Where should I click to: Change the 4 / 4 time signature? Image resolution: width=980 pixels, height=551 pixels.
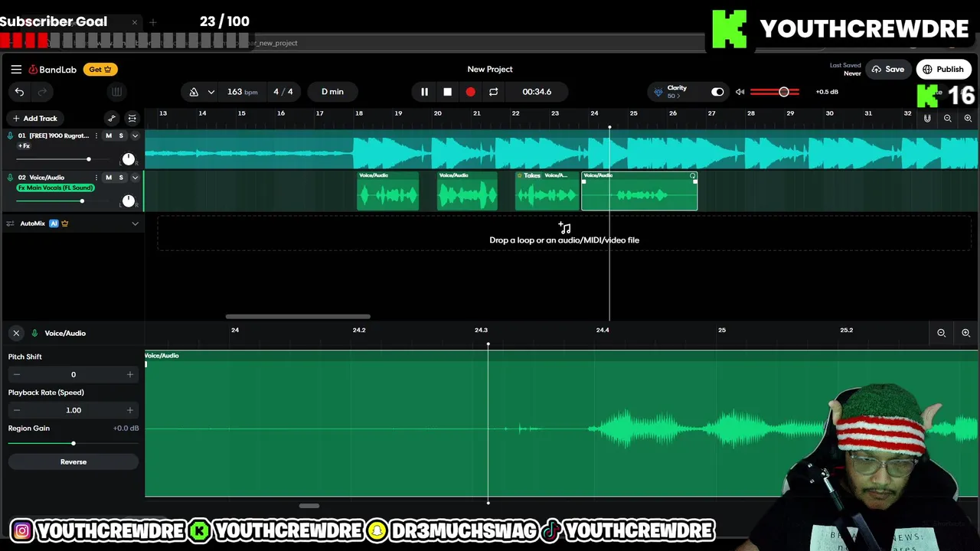coord(283,92)
